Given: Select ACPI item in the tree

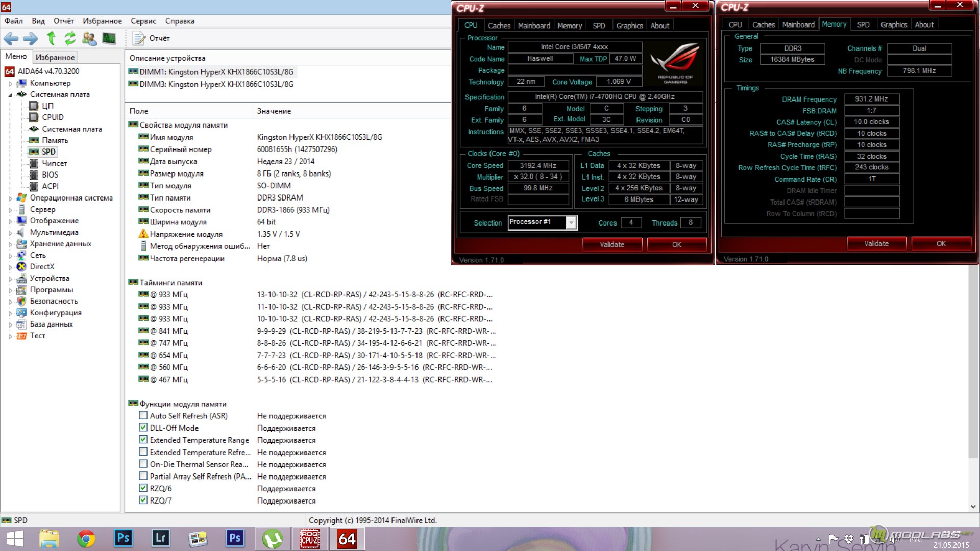Looking at the screenshot, I should 50,186.
